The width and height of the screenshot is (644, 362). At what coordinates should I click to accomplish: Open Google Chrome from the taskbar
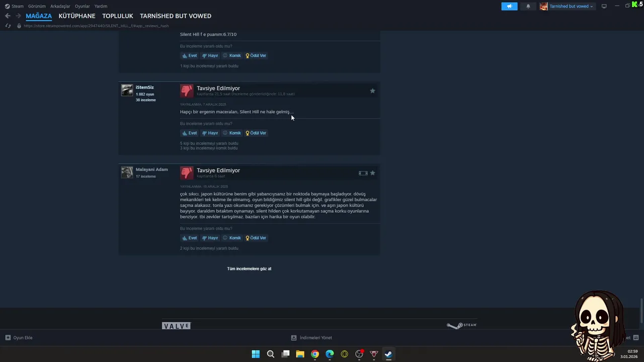315,354
